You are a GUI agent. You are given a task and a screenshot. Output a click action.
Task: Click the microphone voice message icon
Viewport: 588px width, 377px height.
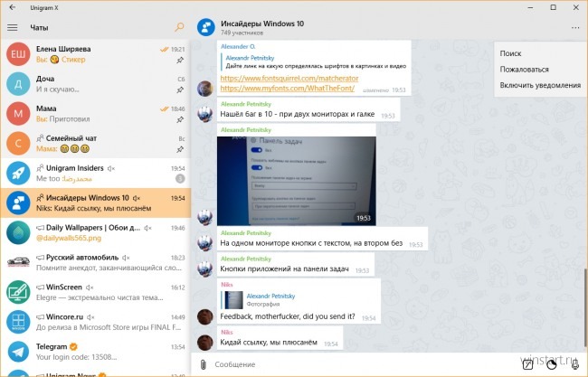pos(574,363)
